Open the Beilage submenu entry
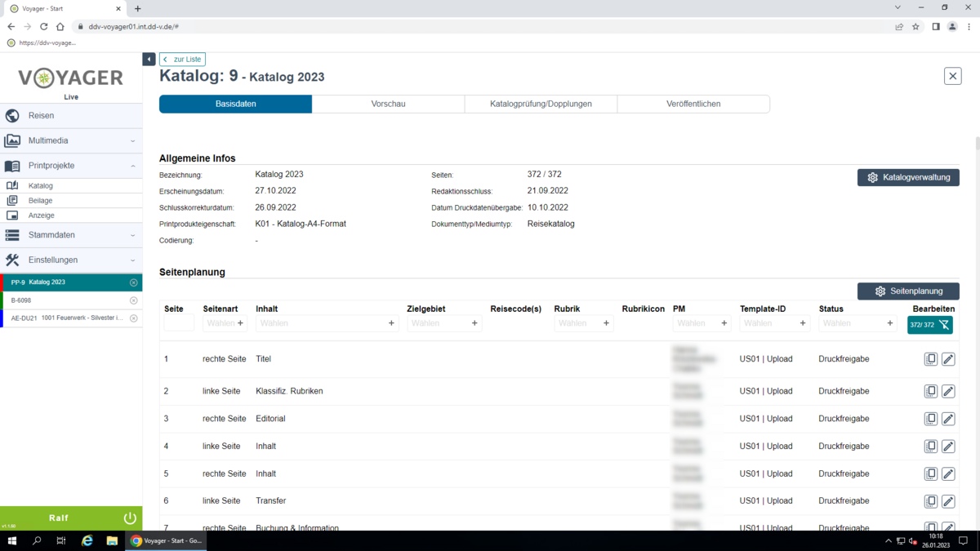This screenshot has height=551, width=980. (x=71, y=201)
